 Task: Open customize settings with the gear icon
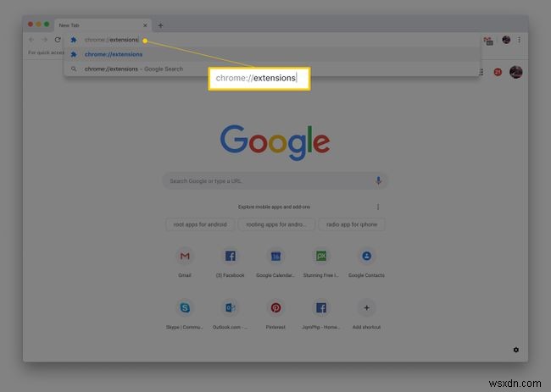516,350
